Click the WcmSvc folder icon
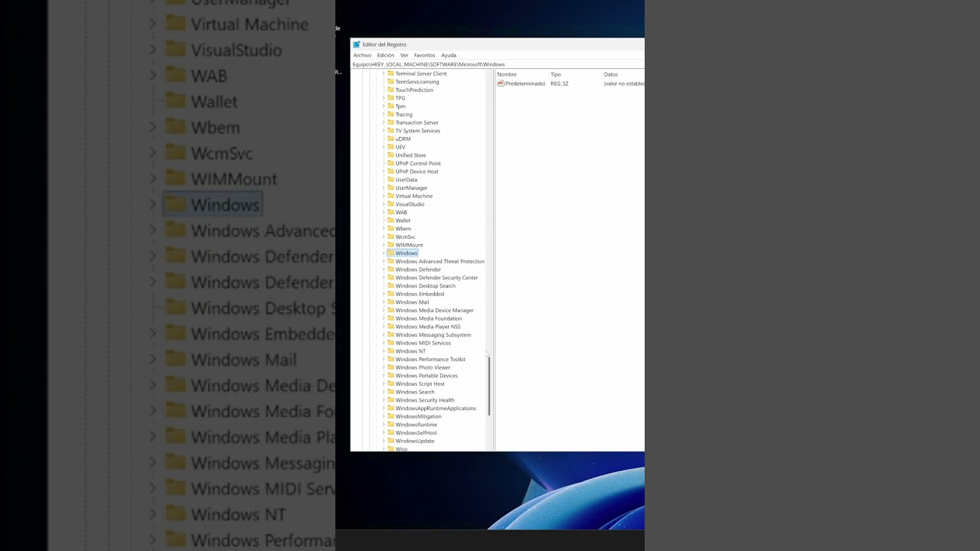The image size is (980, 551). pyautogui.click(x=390, y=237)
